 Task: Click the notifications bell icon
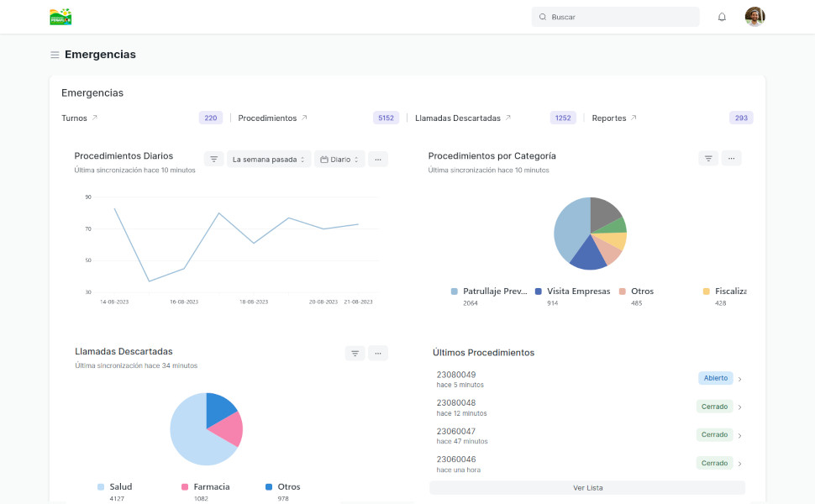(722, 17)
